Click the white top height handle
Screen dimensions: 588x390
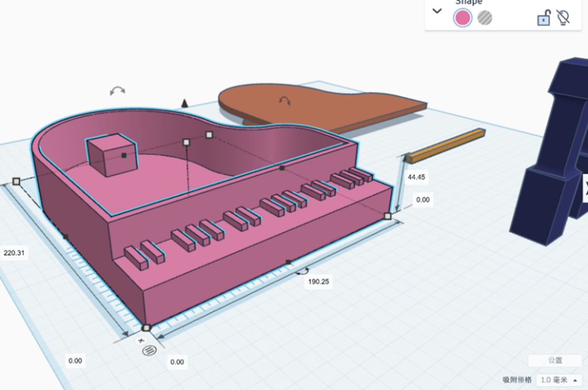coord(186,142)
